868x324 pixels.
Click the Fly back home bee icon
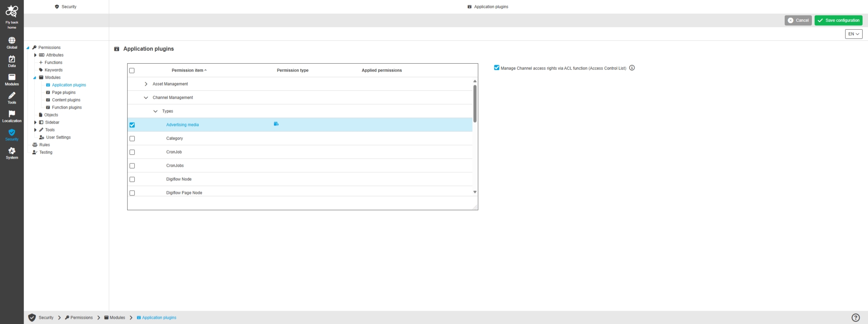(x=12, y=12)
